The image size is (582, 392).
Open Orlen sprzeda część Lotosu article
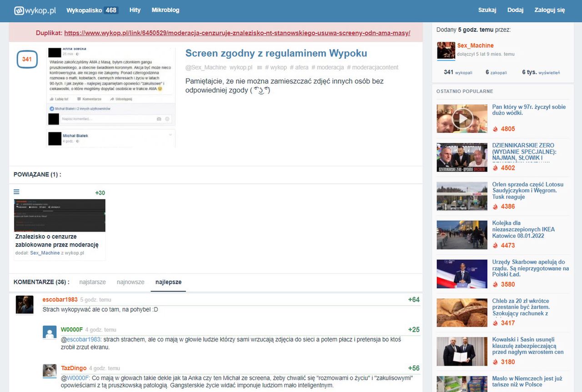point(528,191)
